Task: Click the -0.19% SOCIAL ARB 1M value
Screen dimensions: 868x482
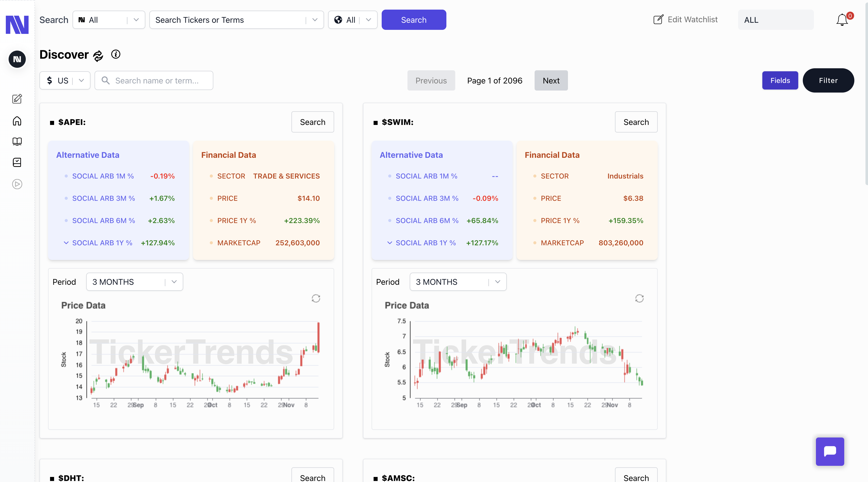Action: [x=163, y=176]
